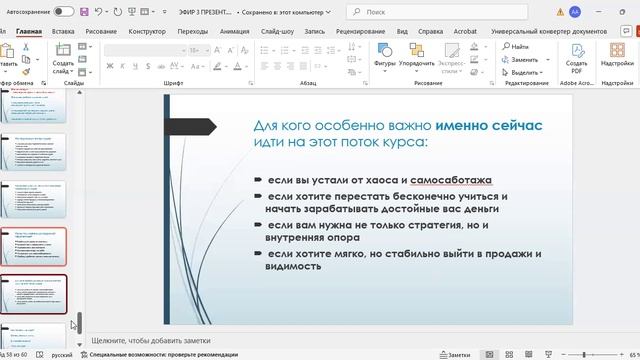This screenshot has height=360, width=640.
Task: Start slideshow from status bar icon
Action: pyautogui.click(x=548, y=354)
